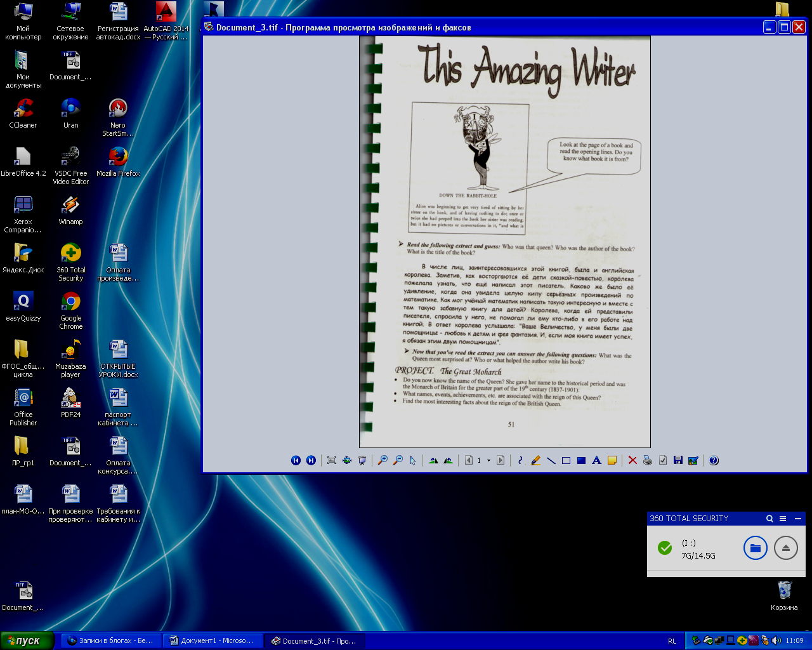Select the Google Chrome desktop shortcut
The width and height of the screenshot is (812, 650).
[x=70, y=311]
